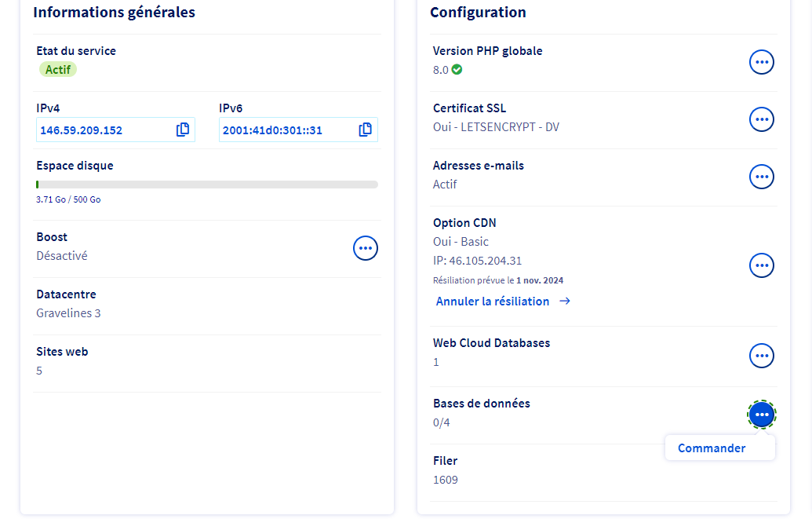Copy the IPv6 address
This screenshot has height=519, width=812.
coord(365,130)
